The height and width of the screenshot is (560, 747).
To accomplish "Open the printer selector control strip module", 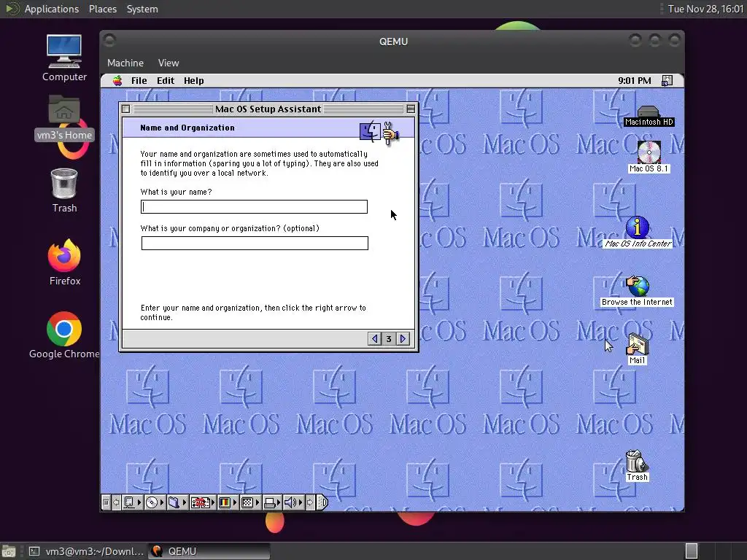I will pyautogui.click(x=272, y=502).
